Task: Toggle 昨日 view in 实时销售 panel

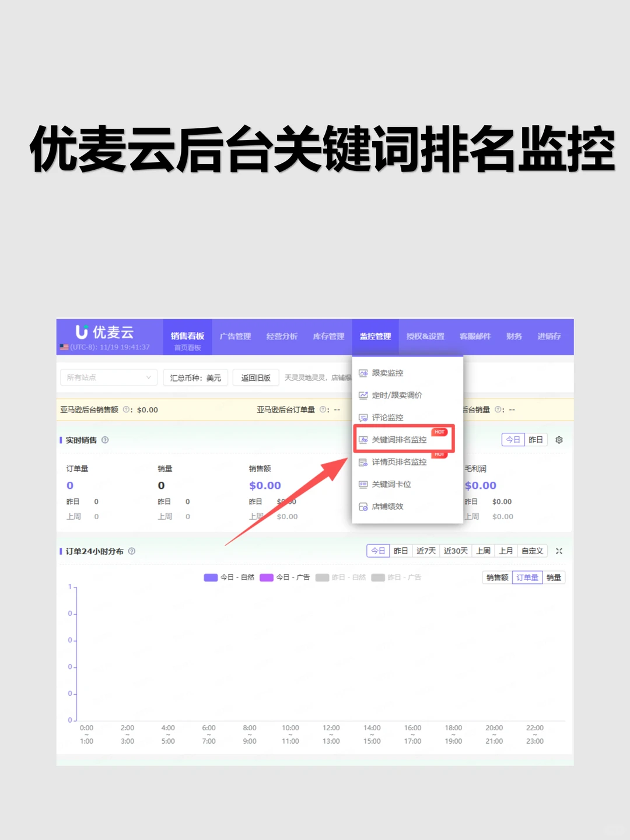Action: pos(535,439)
